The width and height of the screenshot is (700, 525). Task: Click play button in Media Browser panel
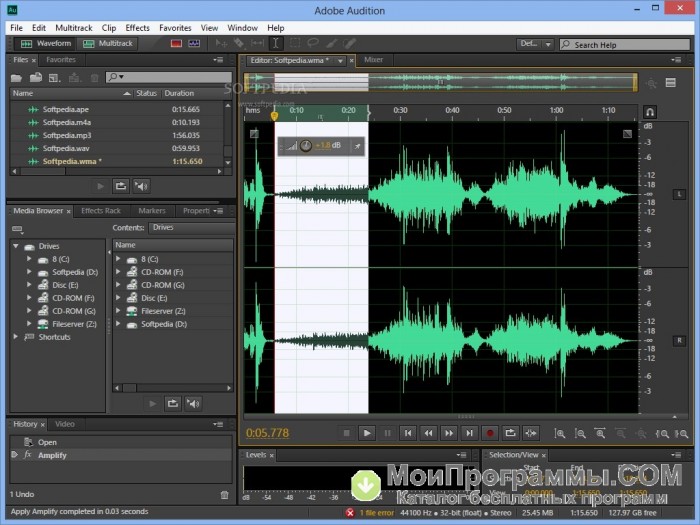click(153, 404)
